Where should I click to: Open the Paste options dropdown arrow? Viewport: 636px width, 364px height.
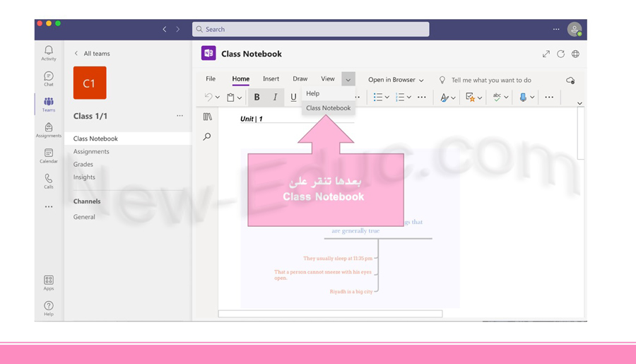pos(240,98)
